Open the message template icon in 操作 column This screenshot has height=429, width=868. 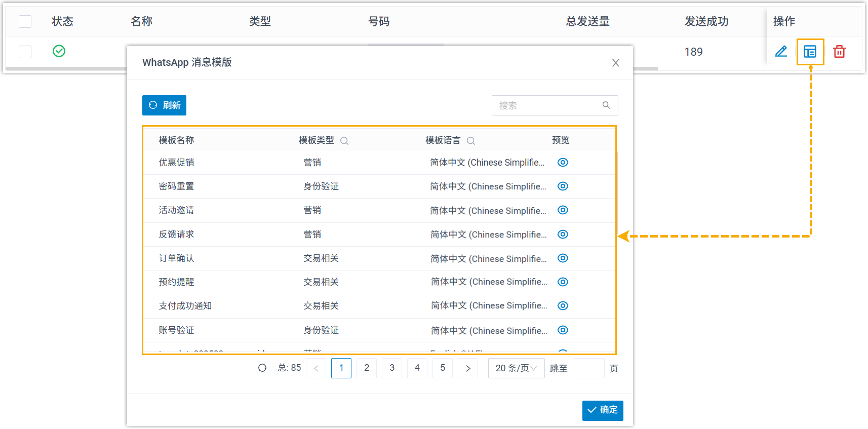(810, 52)
